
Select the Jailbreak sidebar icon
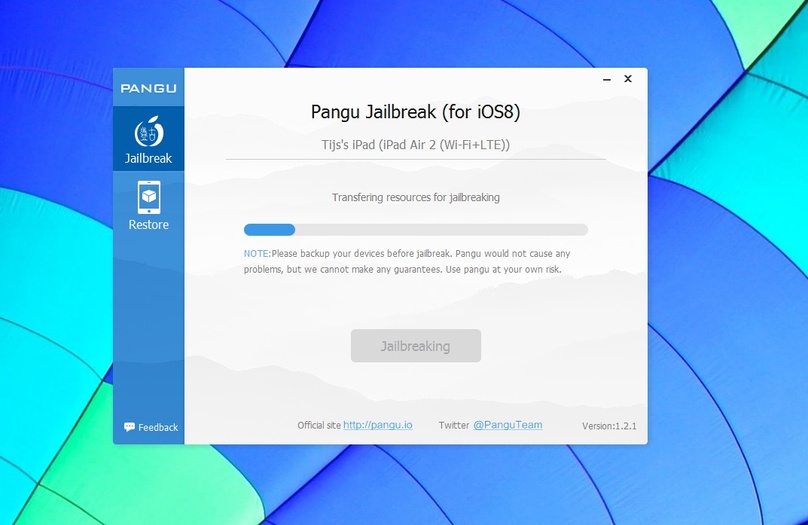click(x=149, y=131)
